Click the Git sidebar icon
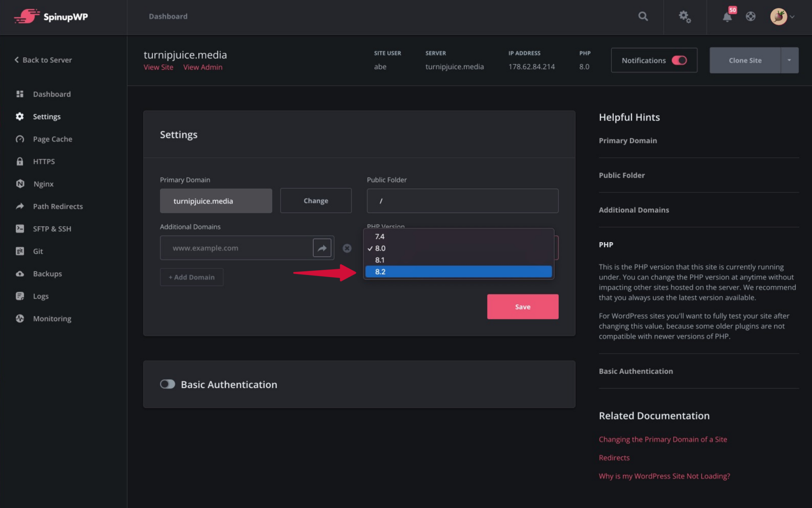 [x=20, y=251]
